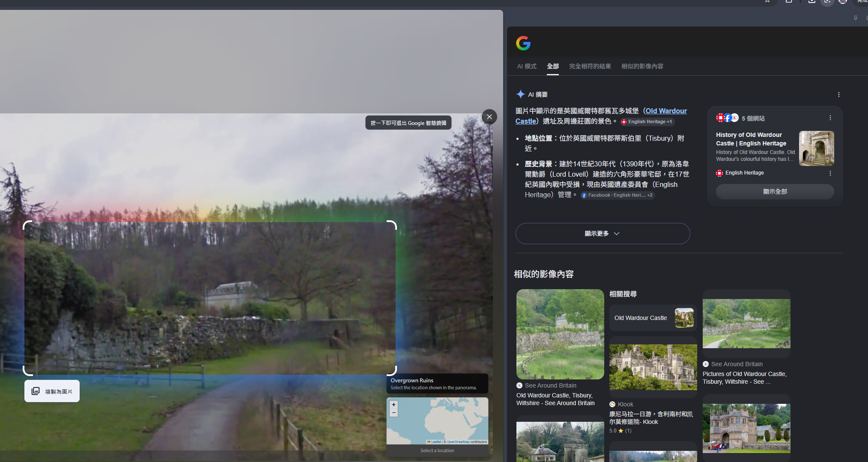The width and height of the screenshot is (868, 462).
Task: Pin the Google Lens side panel
Action: tap(856, 18)
